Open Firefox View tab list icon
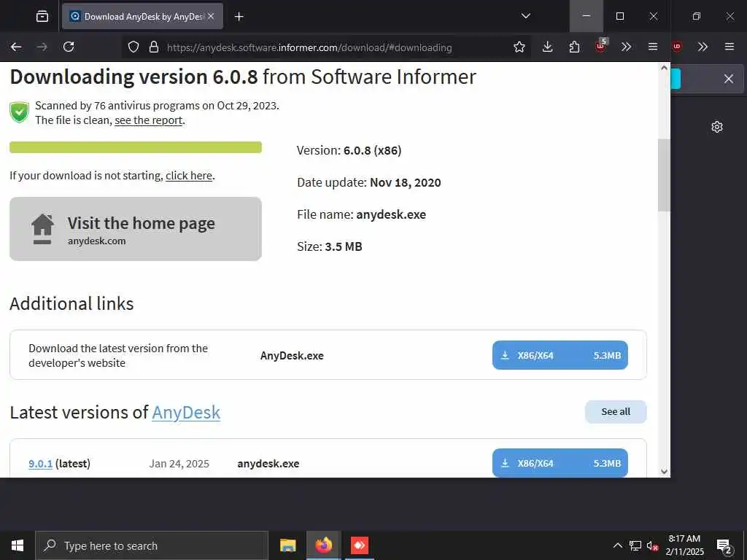747x560 pixels. coord(42,17)
